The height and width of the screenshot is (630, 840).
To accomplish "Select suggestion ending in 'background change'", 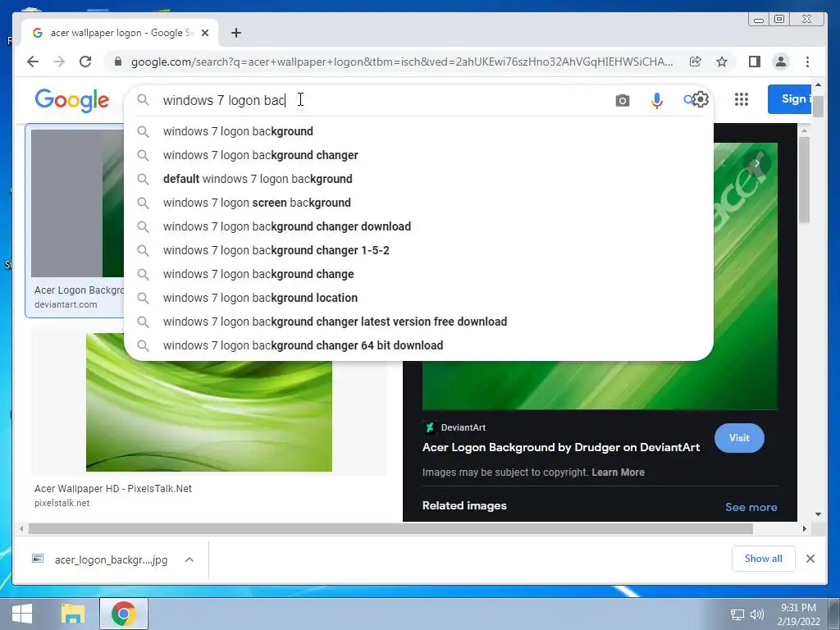I will tap(418, 274).
